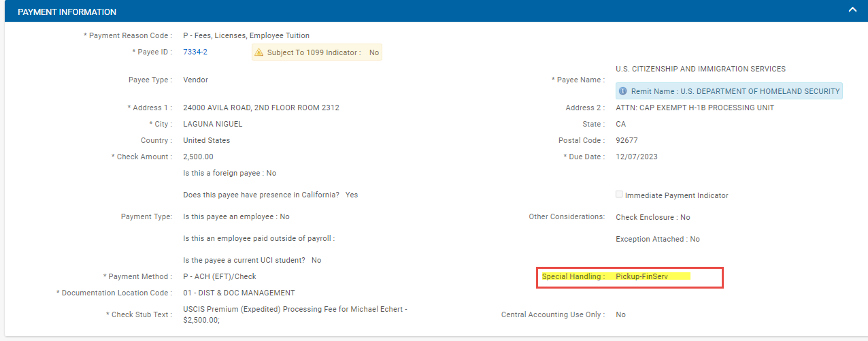Collapse the Payment Information panel chevron
Screen dimensions: 868x341
coord(852,10)
